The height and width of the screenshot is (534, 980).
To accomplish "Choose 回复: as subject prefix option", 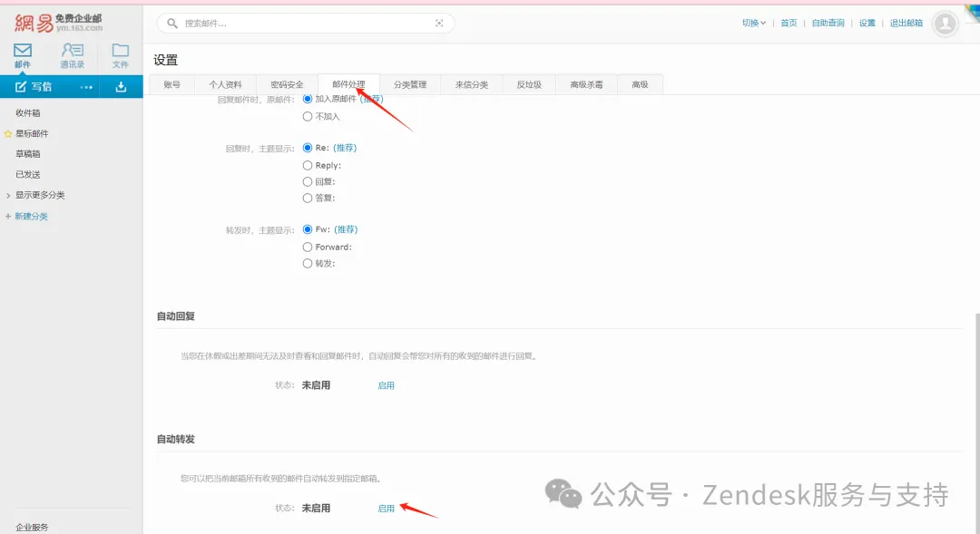I will [x=309, y=181].
